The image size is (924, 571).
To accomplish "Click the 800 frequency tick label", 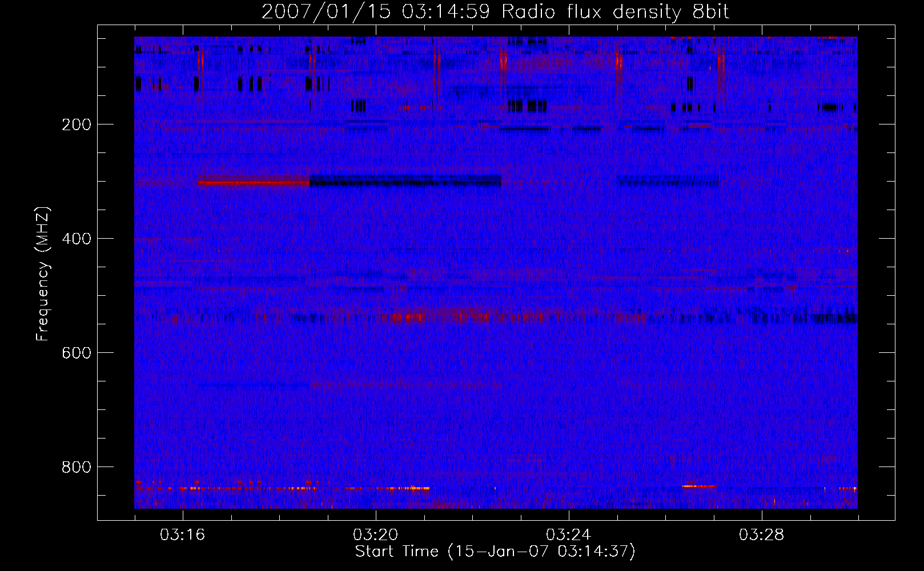I will tap(77, 467).
